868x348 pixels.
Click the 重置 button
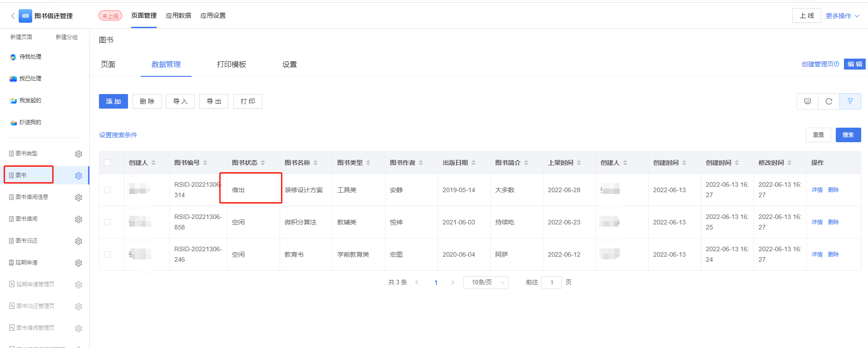[819, 135]
